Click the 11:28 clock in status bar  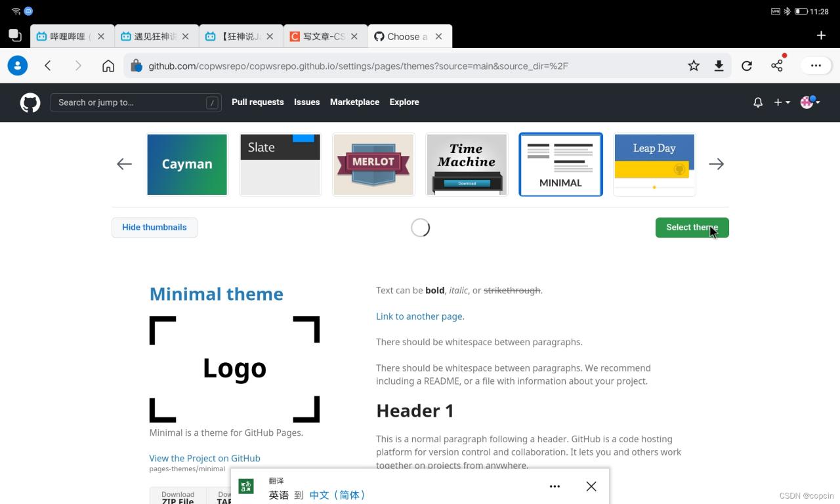pyautogui.click(x=820, y=11)
